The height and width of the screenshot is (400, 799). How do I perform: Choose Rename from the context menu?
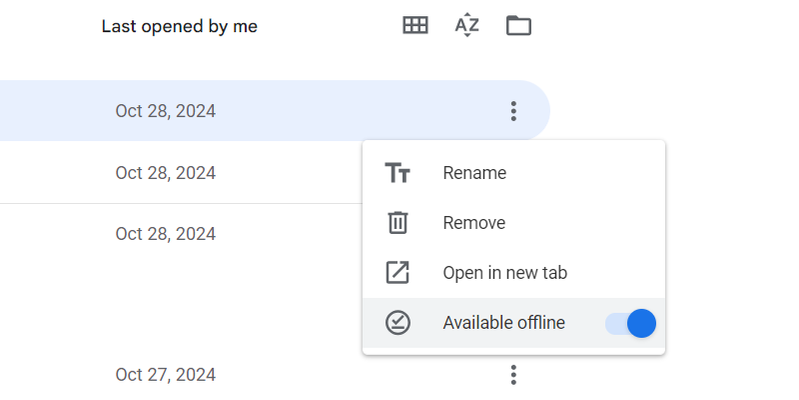coord(474,173)
